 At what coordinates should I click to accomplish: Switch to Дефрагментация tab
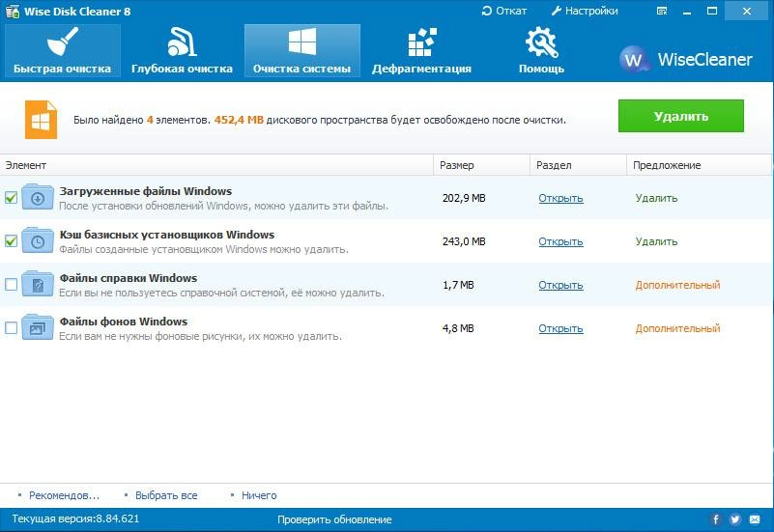(x=422, y=51)
